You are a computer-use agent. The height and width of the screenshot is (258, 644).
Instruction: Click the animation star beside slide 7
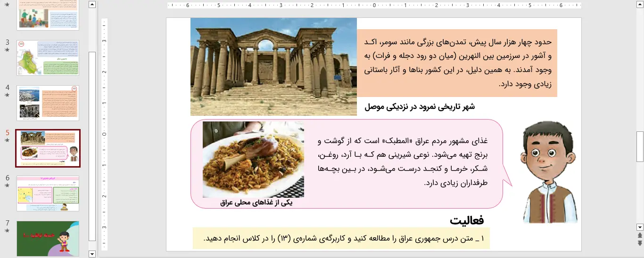(7, 231)
